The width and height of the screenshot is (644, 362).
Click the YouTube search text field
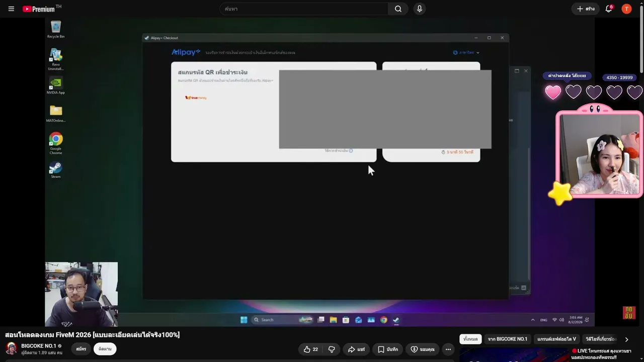pos(304,9)
